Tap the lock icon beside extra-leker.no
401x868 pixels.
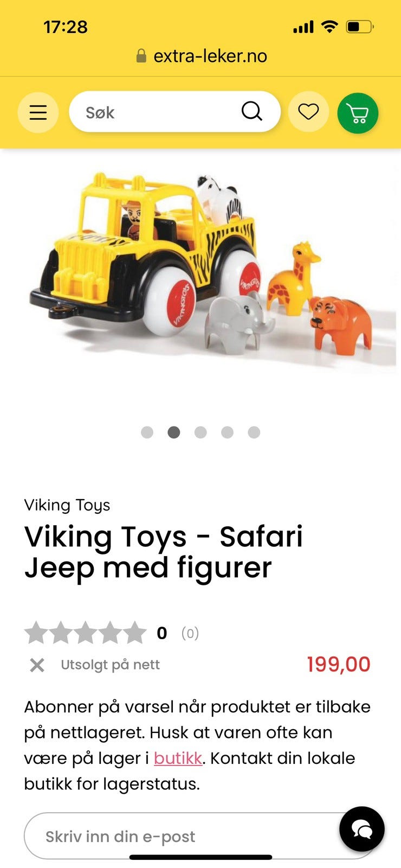141,56
